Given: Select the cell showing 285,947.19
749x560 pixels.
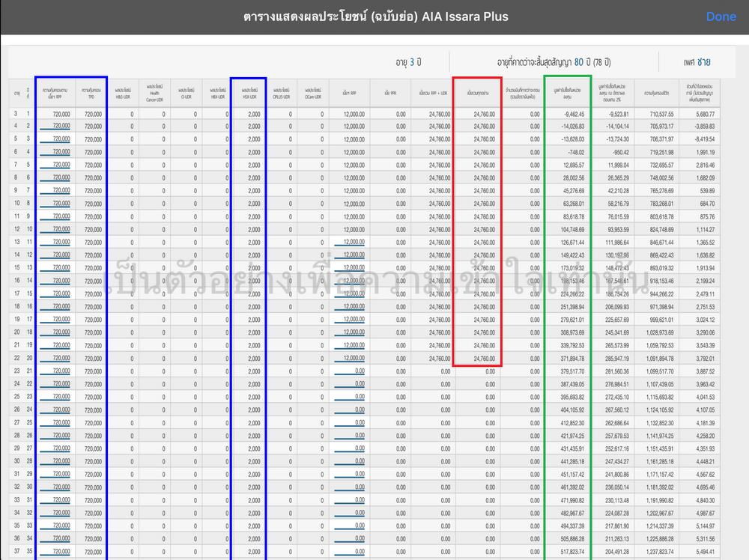Looking at the screenshot, I should coord(618,359).
